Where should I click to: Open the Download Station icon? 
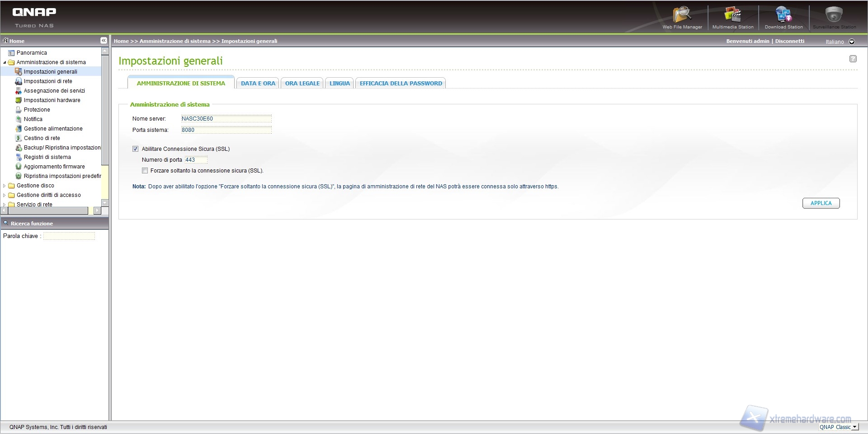click(783, 16)
